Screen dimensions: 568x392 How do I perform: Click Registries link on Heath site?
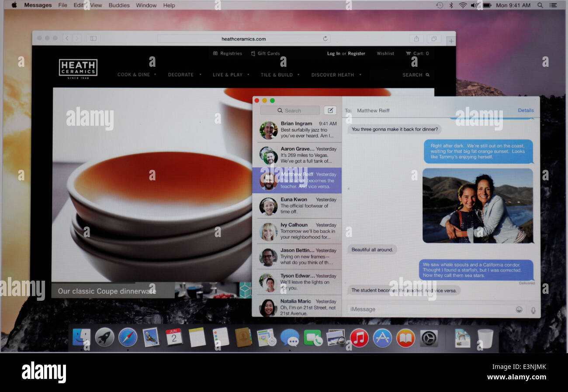point(228,53)
